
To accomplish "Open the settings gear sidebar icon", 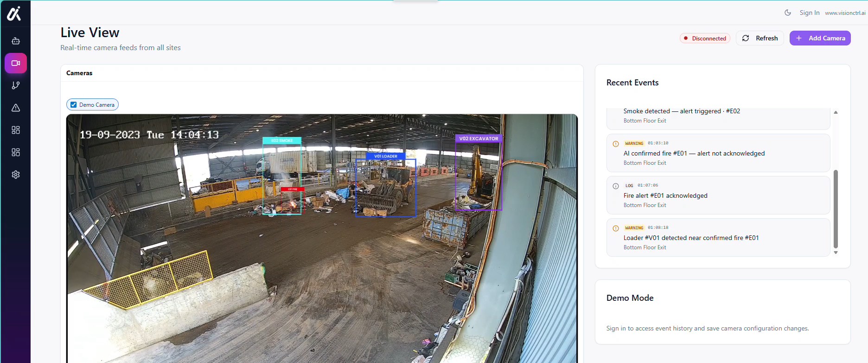I will (16, 175).
